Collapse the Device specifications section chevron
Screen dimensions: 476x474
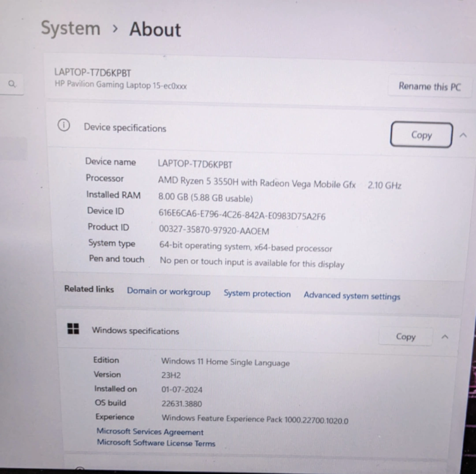coord(463,135)
